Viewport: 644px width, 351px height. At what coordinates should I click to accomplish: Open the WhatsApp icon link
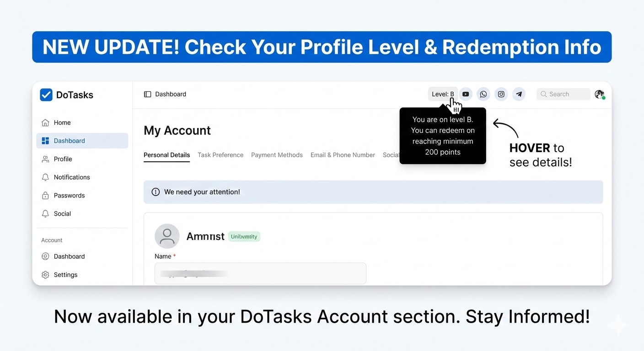(483, 94)
